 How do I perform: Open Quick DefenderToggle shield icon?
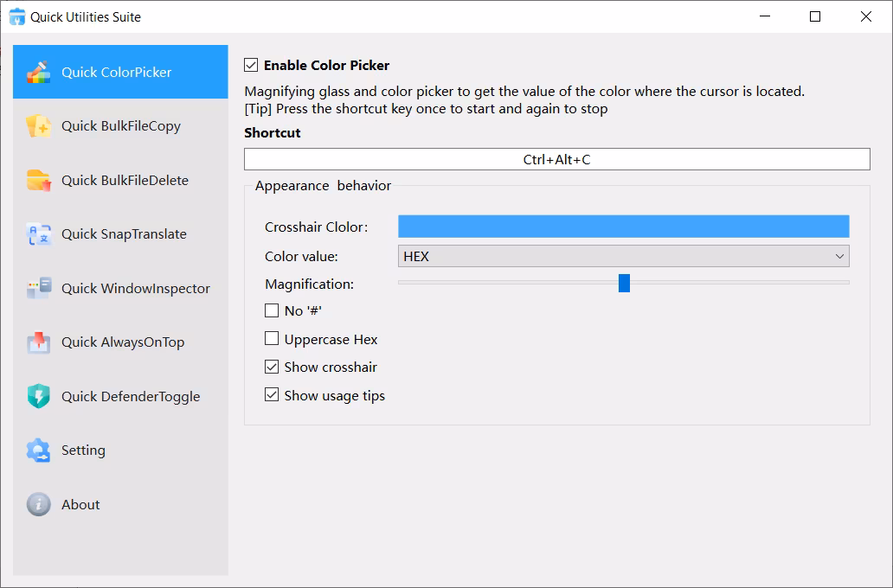pyautogui.click(x=38, y=396)
